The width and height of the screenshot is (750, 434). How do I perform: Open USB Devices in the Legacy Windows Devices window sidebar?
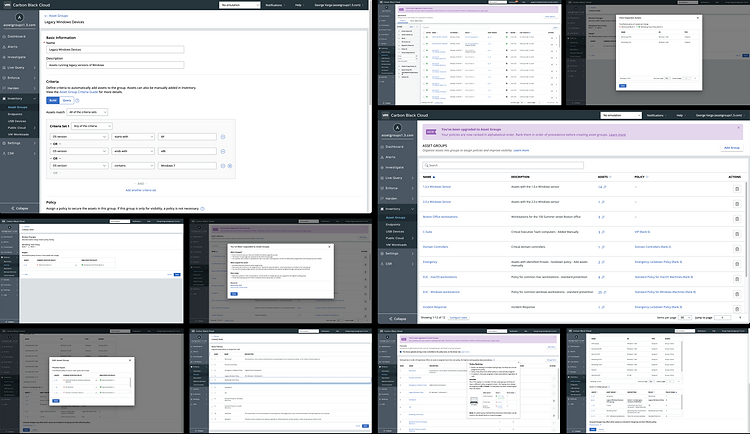17,121
